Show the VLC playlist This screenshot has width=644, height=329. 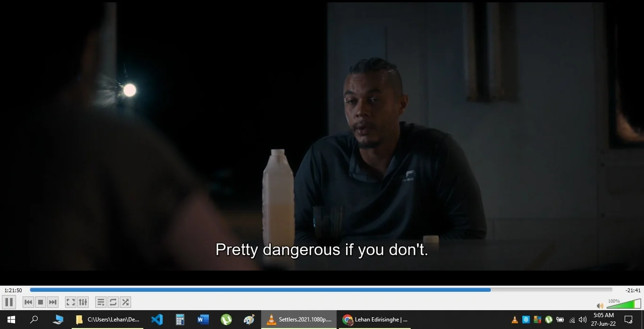pyautogui.click(x=101, y=302)
